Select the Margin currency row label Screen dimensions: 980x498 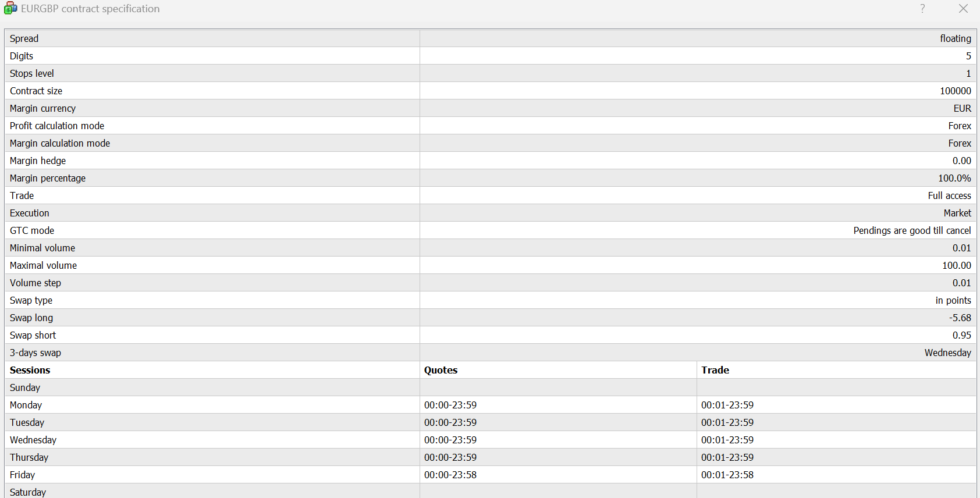[x=42, y=108]
